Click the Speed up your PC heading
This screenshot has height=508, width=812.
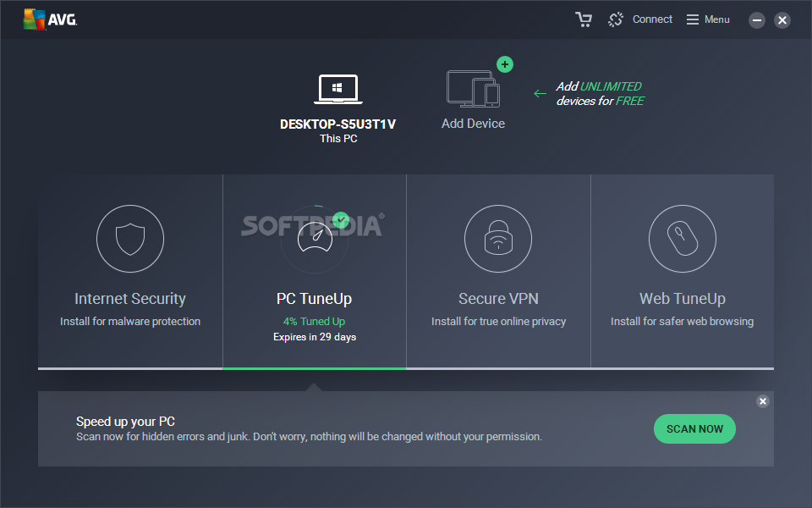[125, 422]
